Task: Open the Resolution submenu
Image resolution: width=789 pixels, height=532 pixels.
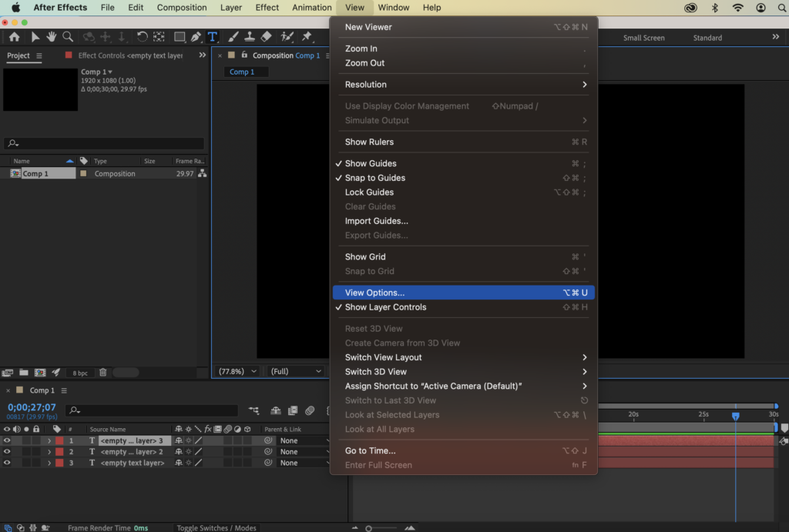Action: pos(463,85)
